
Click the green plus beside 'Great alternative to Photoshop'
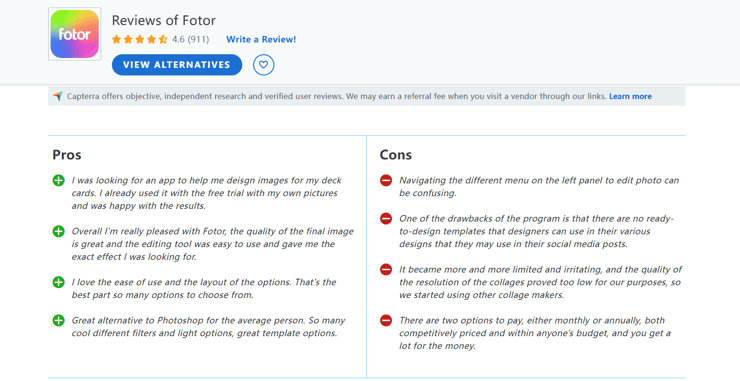tap(59, 321)
